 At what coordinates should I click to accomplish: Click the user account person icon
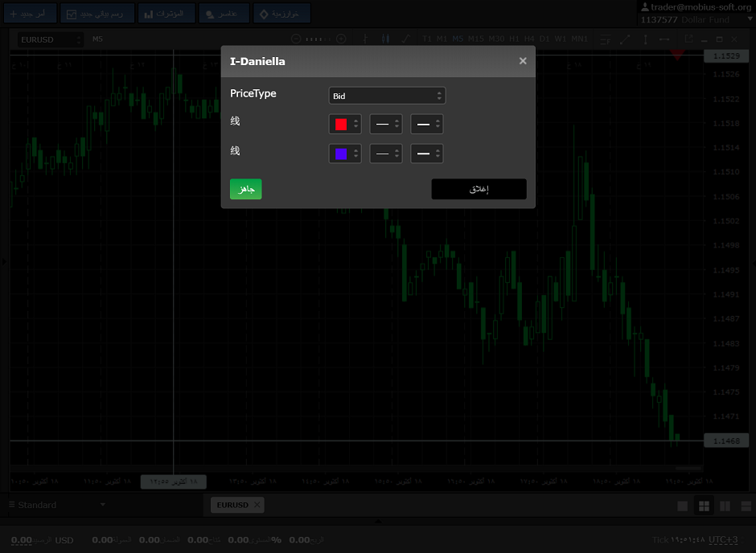[x=645, y=6]
